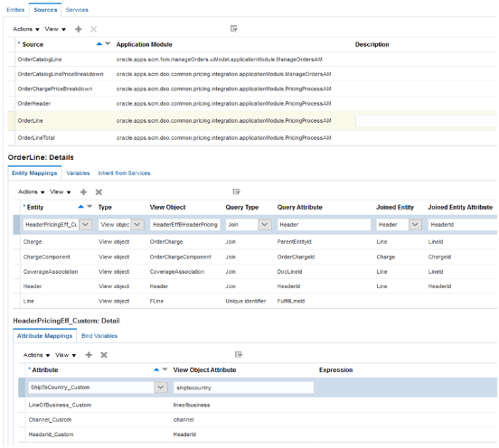Delete selected entity mapping with X icon
Screen dimensions: 499x448
click(x=99, y=192)
